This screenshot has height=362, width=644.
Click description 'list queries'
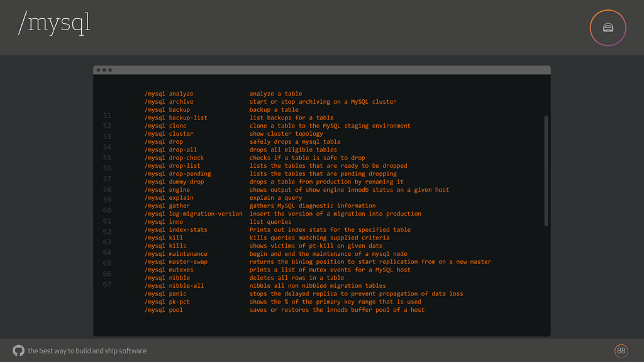tap(270, 222)
